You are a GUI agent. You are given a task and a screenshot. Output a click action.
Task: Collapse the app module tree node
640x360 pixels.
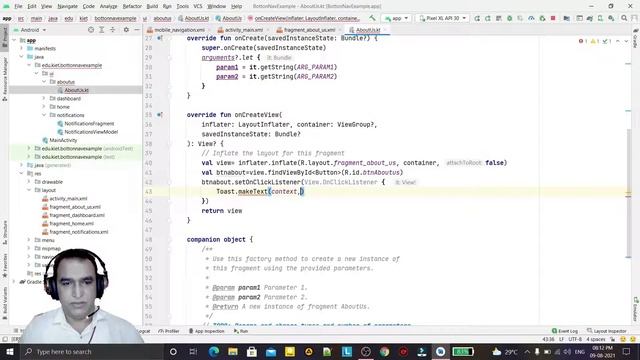[x=15, y=40]
